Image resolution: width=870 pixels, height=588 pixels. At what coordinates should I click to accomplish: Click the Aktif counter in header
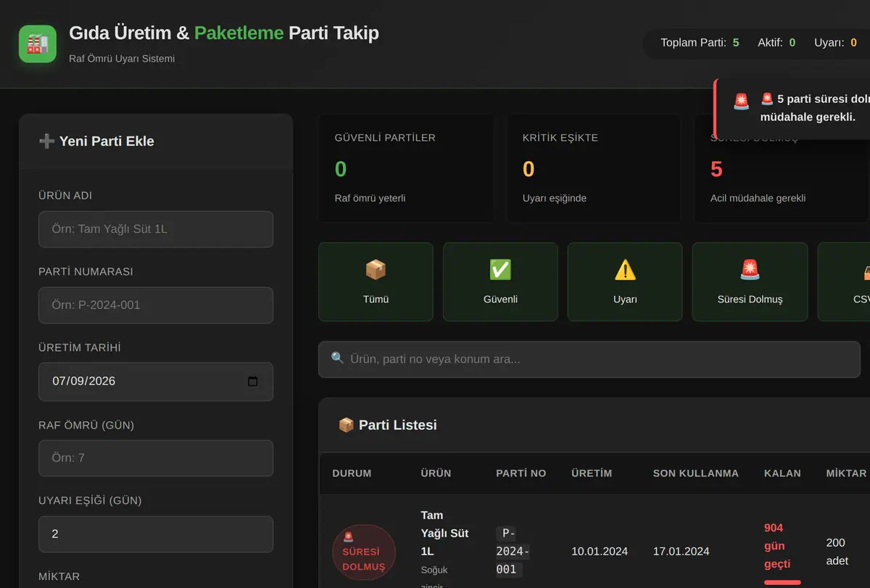(776, 43)
